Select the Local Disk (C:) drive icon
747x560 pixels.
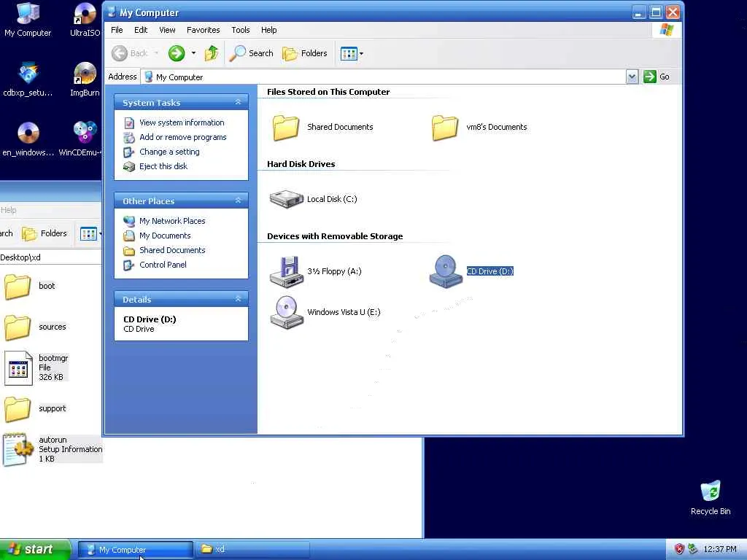point(286,199)
